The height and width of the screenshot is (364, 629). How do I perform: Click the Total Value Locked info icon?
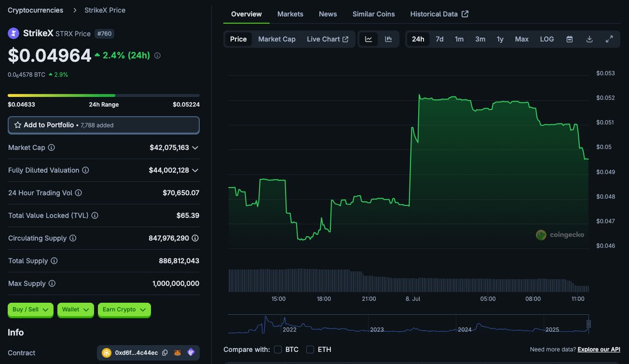pos(95,215)
